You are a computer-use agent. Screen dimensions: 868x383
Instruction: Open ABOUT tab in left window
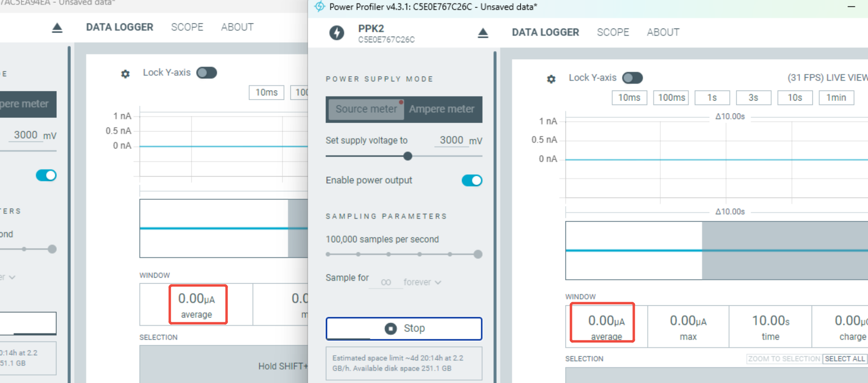pyautogui.click(x=237, y=27)
